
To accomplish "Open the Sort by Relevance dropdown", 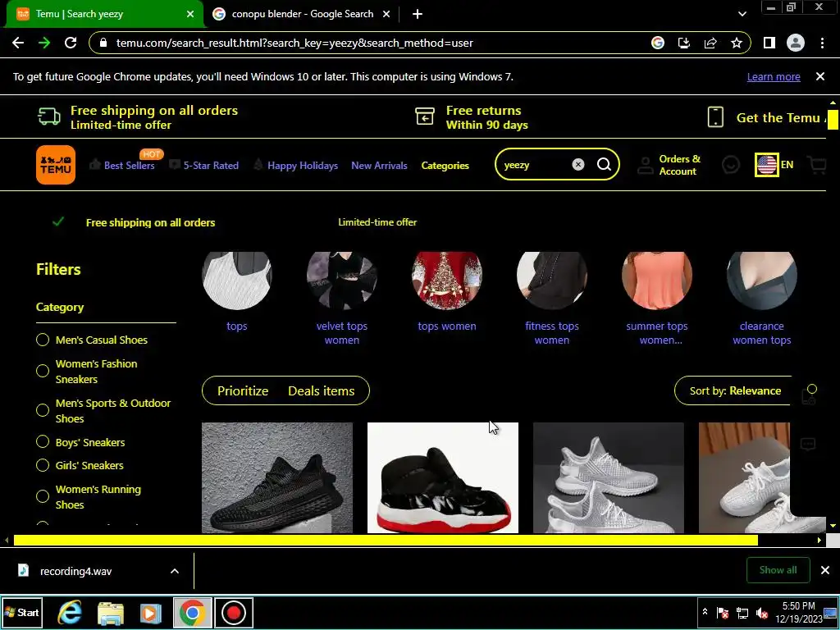I will click(x=734, y=390).
